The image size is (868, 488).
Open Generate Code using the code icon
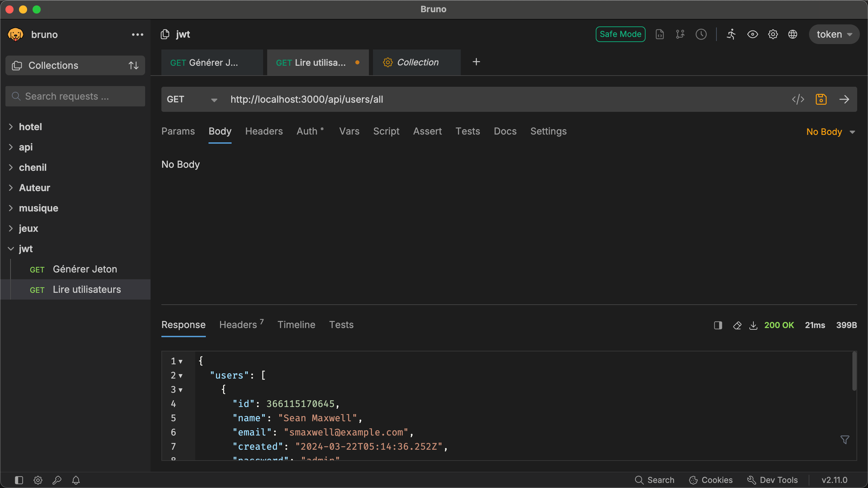[798, 99]
